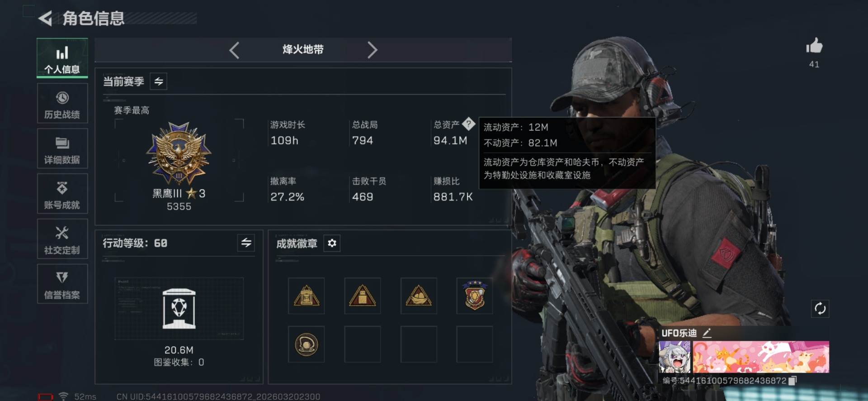Image resolution: width=868 pixels, height=401 pixels.
Task: Toggle the 当前赛季 switch button
Action: 159,81
